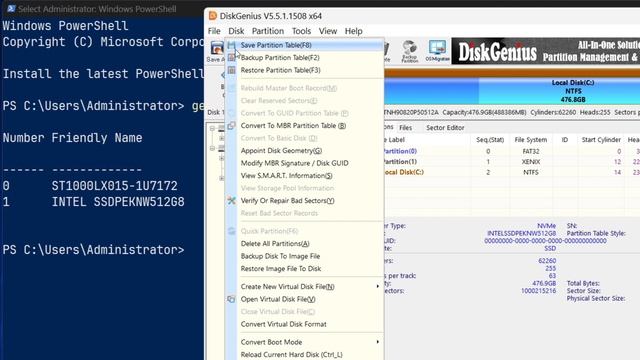Choose Delete All Partitions
Viewport: 640px width, 360px height.
304,244
